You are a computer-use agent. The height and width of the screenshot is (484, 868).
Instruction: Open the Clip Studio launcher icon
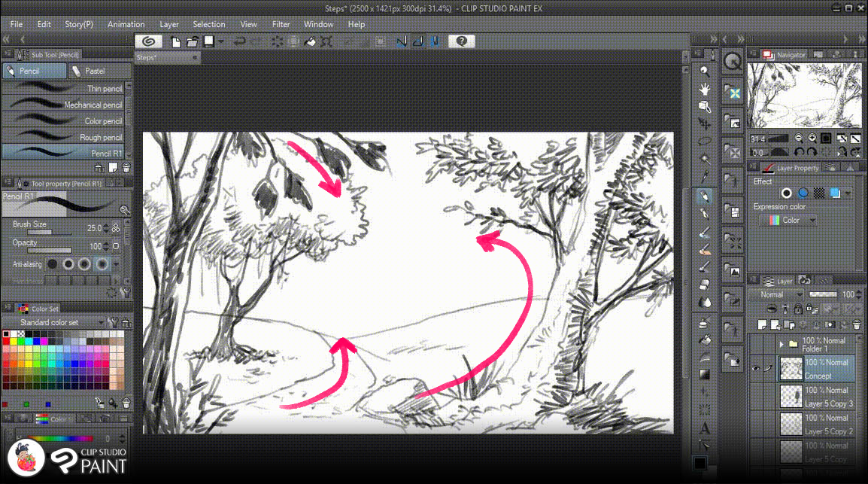pos(148,41)
